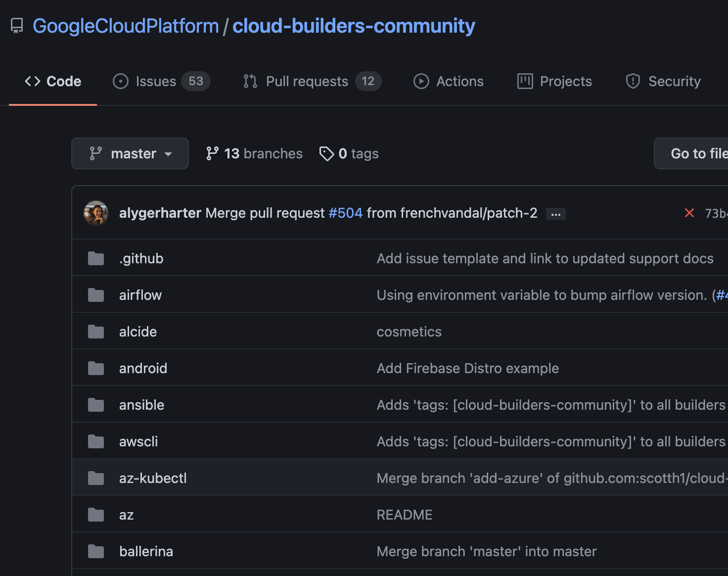Open the android folder
728x576 pixels.
pos(143,368)
